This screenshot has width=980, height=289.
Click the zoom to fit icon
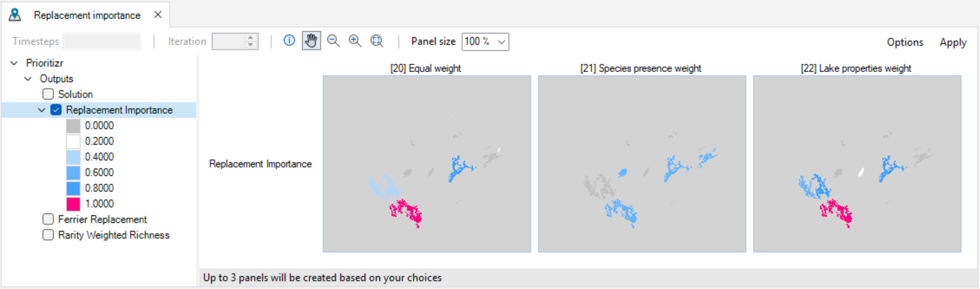(x=377, y=41)
